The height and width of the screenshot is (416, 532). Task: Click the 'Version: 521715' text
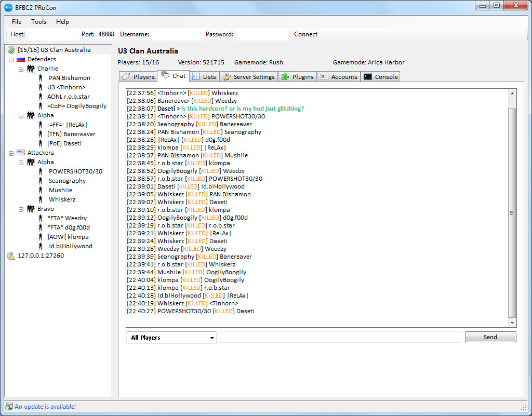click(x=201, y=62)
